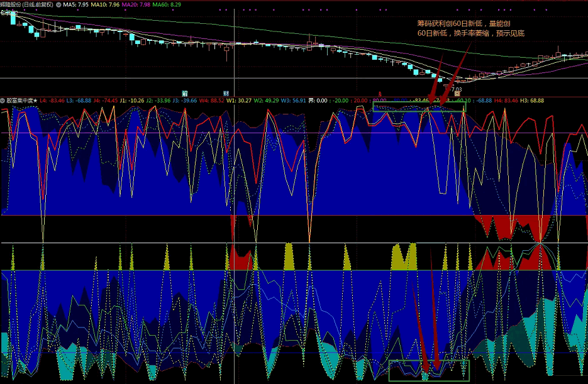This screenshot has height=384, width=588.
Task: Open the 财 financial event marker
Action: [226, 93]
